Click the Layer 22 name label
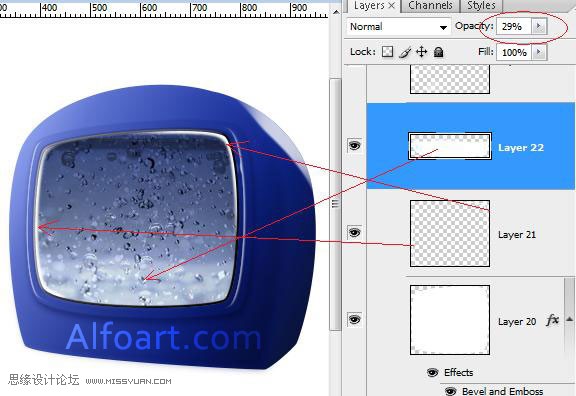 click(x=521, y=148)
